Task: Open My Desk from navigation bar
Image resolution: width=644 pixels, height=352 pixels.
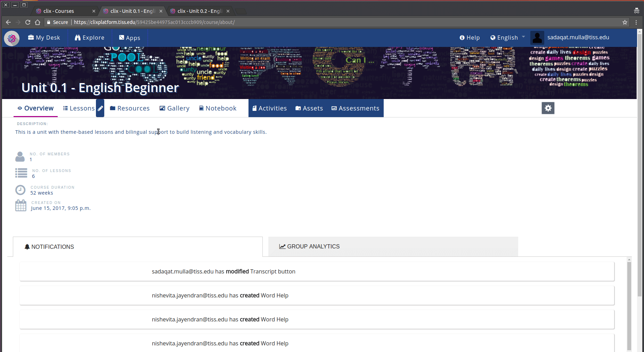Action: click(x=44, y=38)
